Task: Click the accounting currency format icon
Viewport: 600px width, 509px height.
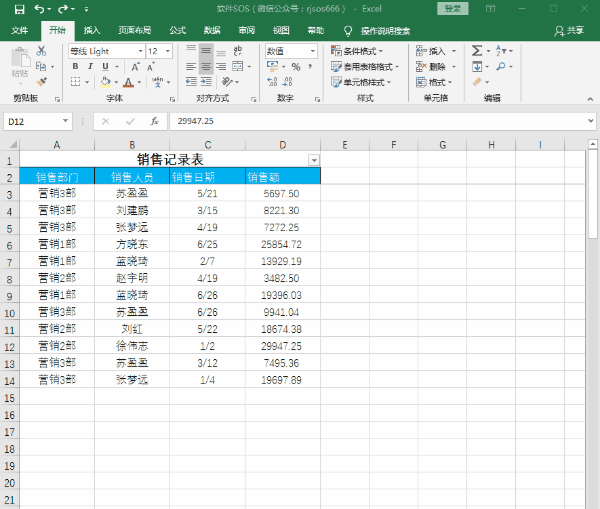Action: pyautogui.click(x=272, y=67)
